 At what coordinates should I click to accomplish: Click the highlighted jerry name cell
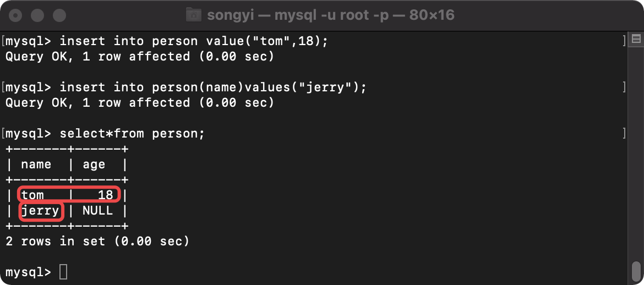click(40, 211)
